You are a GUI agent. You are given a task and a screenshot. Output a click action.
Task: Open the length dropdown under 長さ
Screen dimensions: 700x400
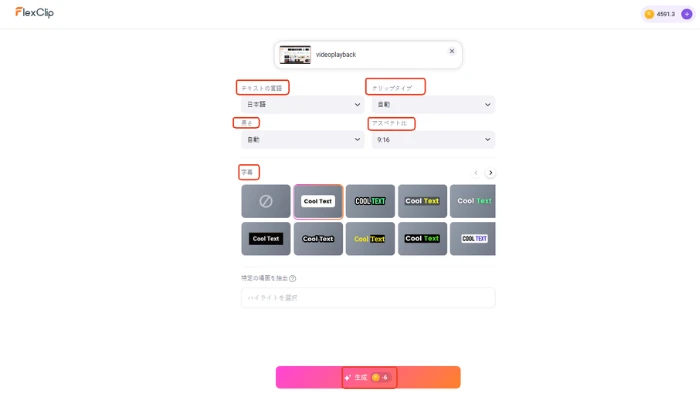pyautogui.click(x=303, y=140)
